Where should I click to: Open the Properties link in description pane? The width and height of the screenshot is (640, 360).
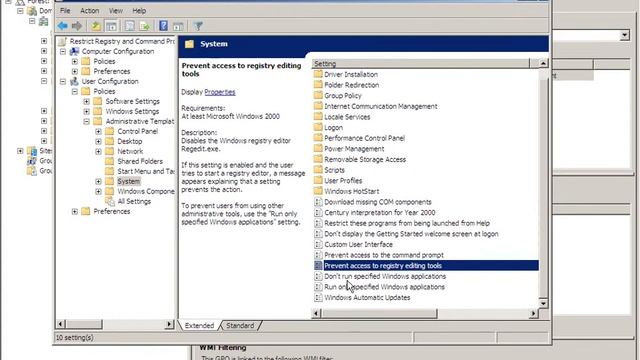220,92
